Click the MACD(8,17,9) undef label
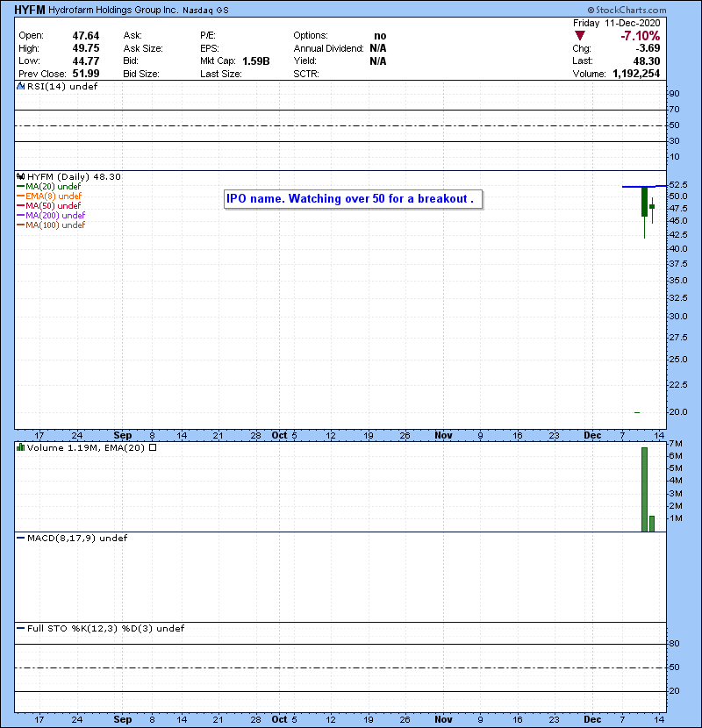This screenshot has width=702, height=728. pos(77,539)
